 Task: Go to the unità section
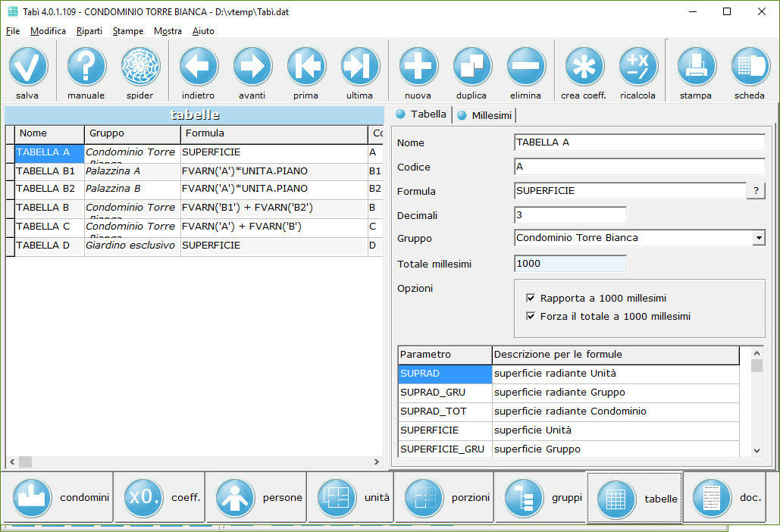coord(350,498)
